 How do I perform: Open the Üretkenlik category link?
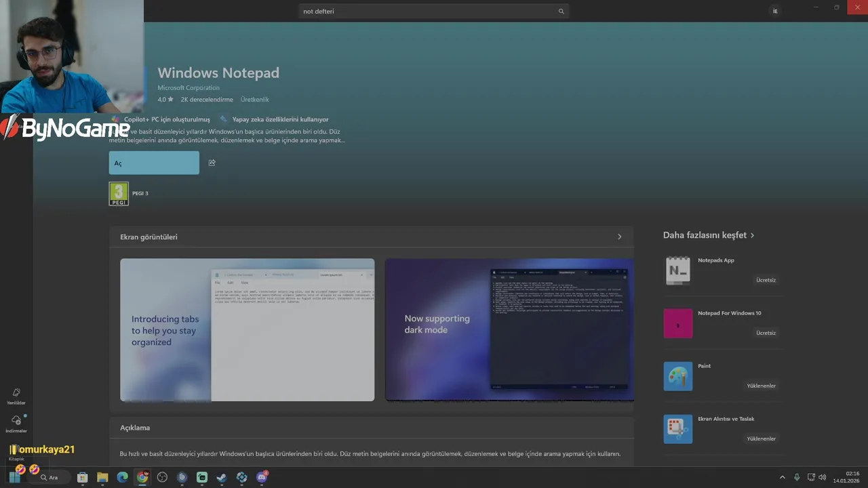pos(255,100)
